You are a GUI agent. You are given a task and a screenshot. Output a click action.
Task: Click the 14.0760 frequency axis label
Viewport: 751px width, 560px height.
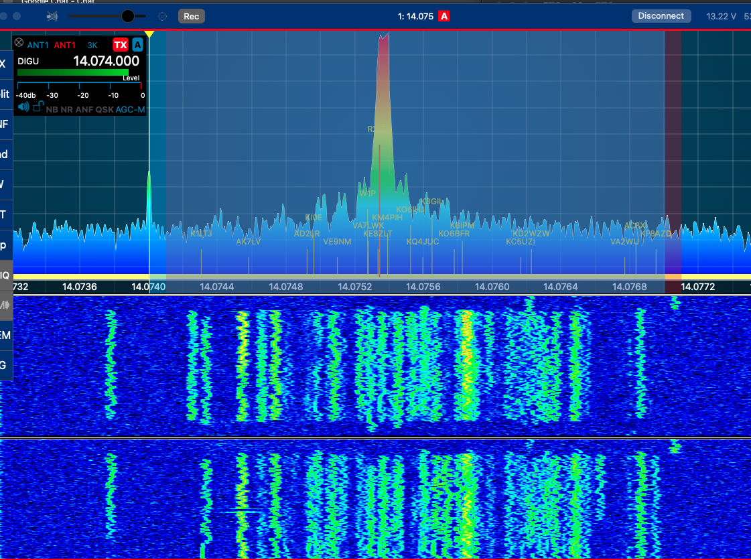pyautogui.click(x=492, y=287)
